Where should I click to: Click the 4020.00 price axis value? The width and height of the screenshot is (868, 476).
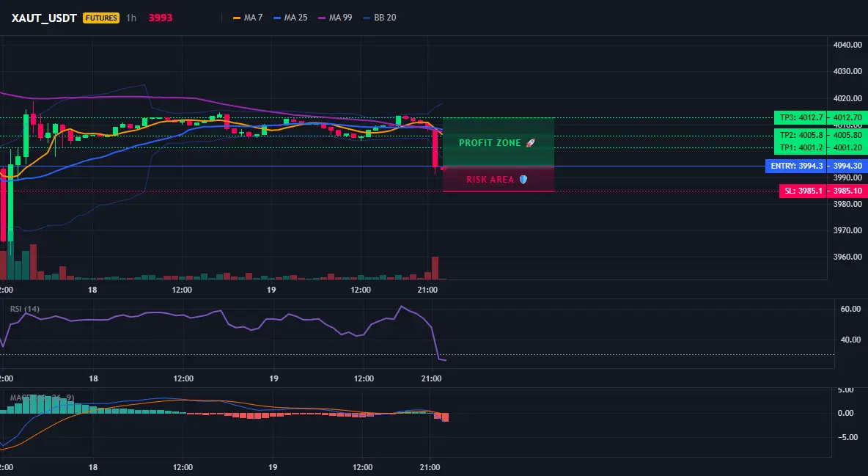tap(847, 98)
